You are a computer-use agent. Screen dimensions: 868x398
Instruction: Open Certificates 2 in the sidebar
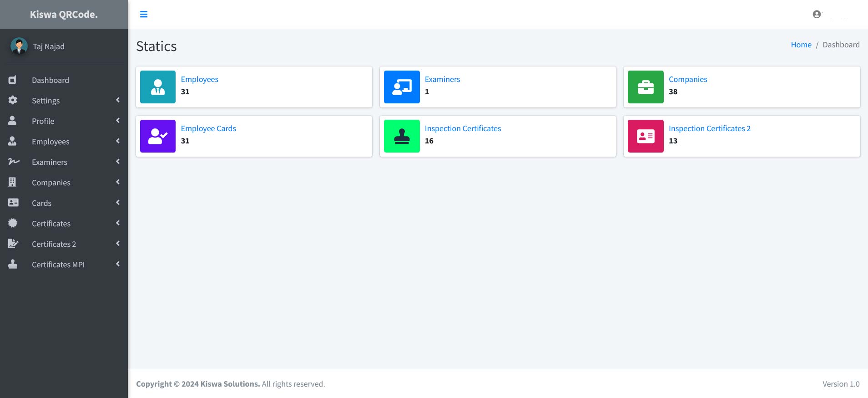pyautogui.click(x=54, y=244)
